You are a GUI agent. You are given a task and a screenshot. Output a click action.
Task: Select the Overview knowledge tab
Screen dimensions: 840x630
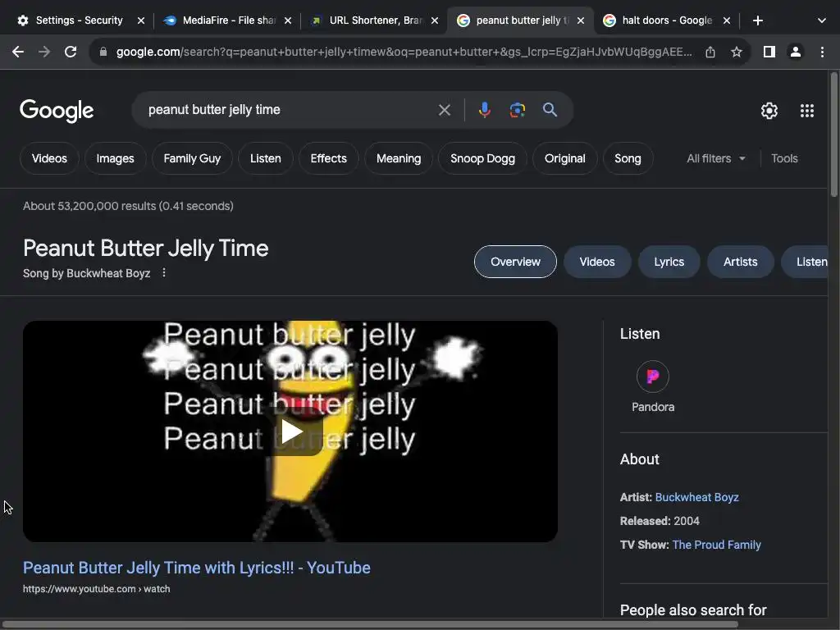(515, 262)
